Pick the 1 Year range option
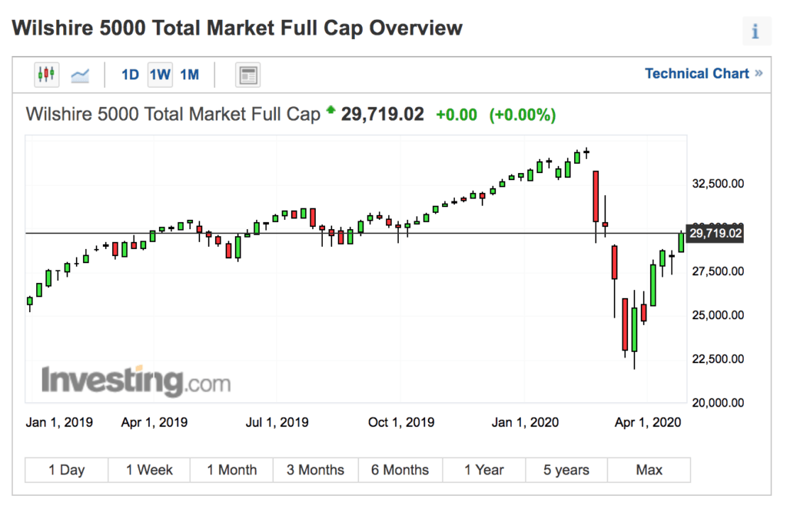787x532 pixels. (x=483, y=469)
